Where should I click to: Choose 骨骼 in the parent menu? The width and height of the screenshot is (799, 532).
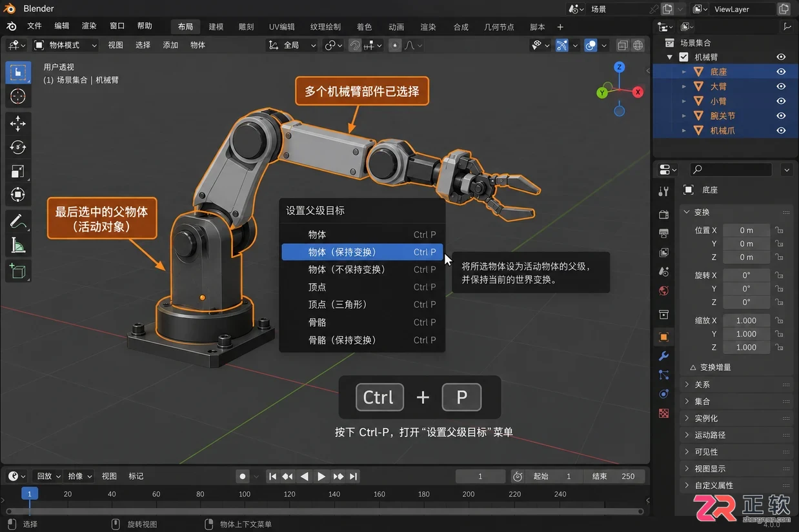click(x=362, y=322)
